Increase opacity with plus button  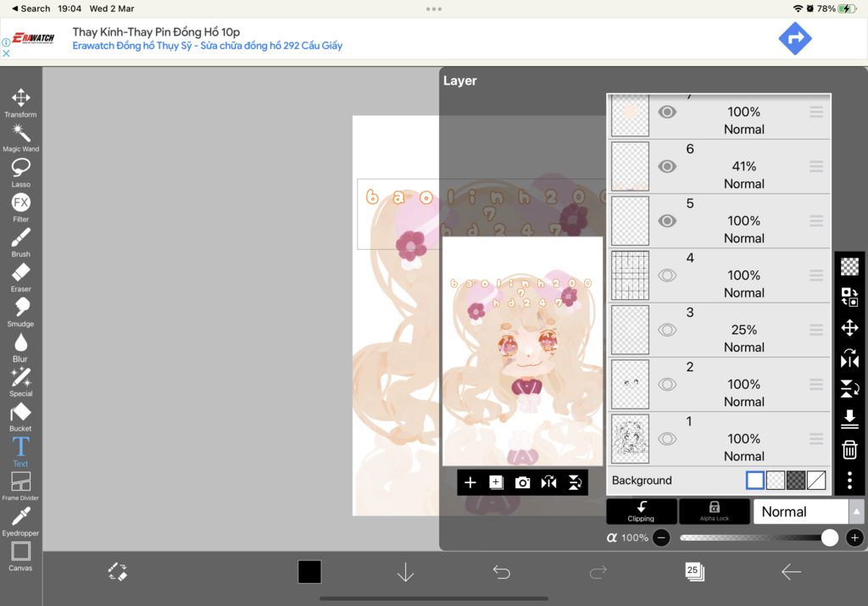854,537
